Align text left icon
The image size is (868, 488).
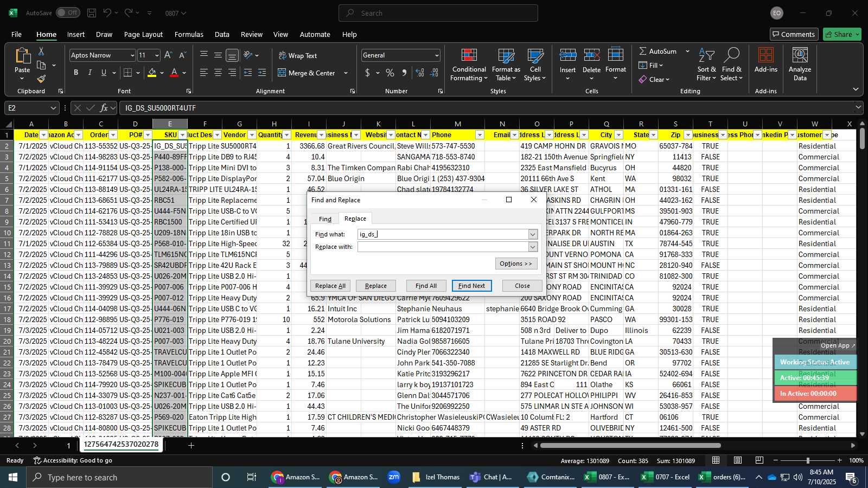[204, 73]
